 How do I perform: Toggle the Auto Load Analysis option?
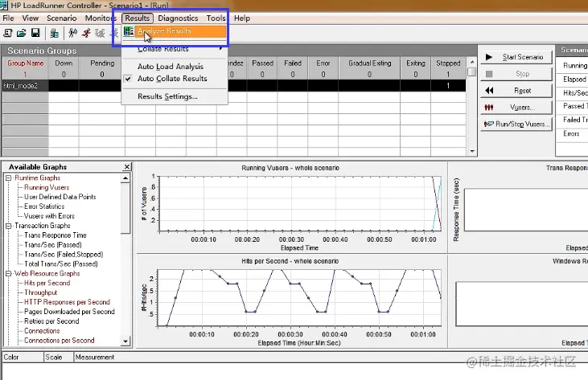coord(171,66)
